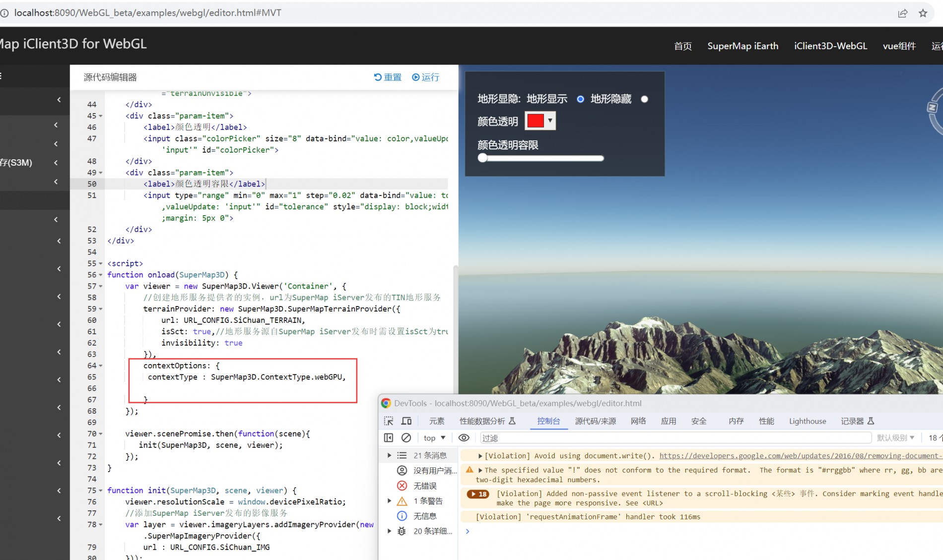Fold contextOptions block at line 64

101,366
